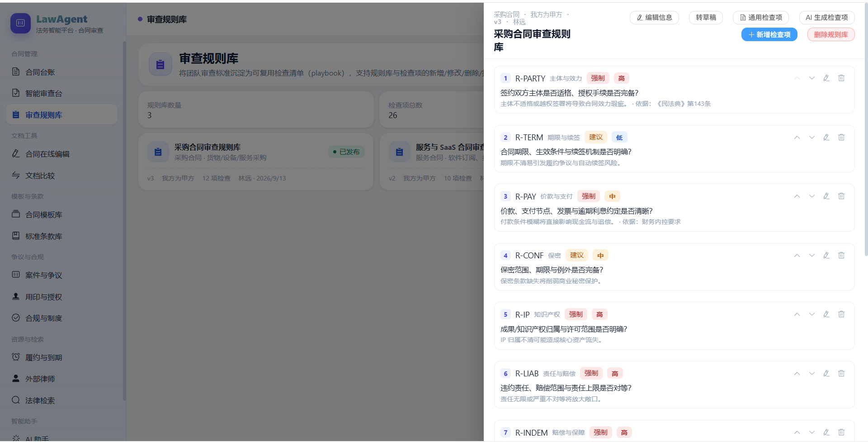Convert rule library via 转草稿
The image size is (868, 442).
(706, 18)
